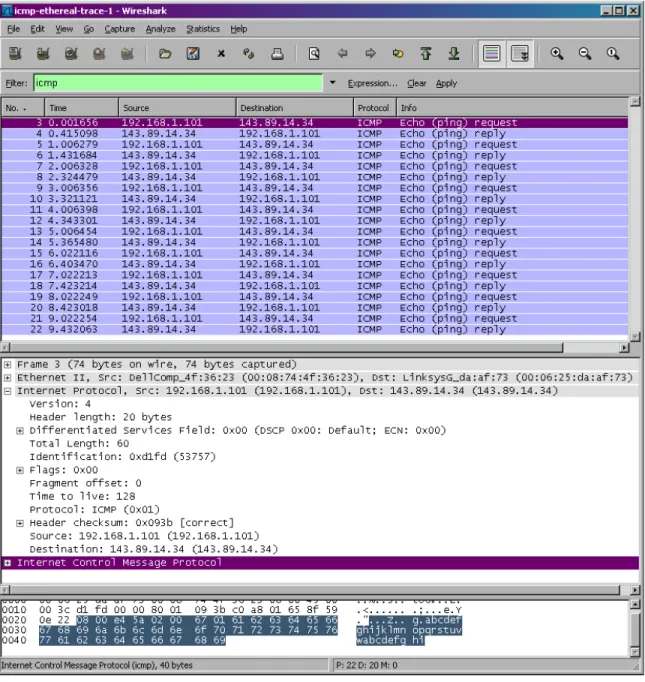The width and height of the screenshot is (645, 682).
Task: Open a capture file
Action: point(165,53)
